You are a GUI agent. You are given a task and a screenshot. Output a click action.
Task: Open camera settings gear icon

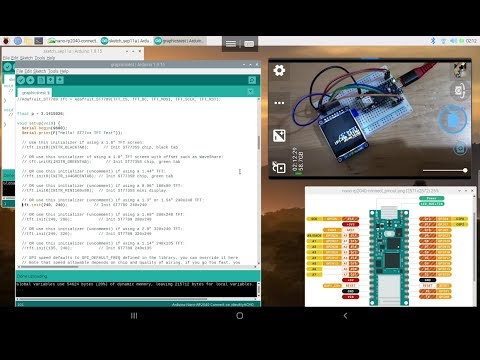(x=279, y=70)
